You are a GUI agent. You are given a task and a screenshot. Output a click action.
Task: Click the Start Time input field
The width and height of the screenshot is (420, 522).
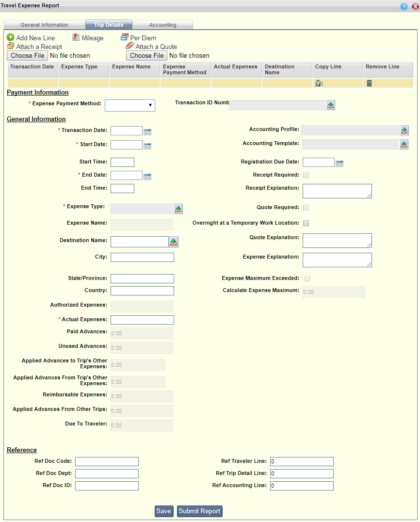pos(123,162)
